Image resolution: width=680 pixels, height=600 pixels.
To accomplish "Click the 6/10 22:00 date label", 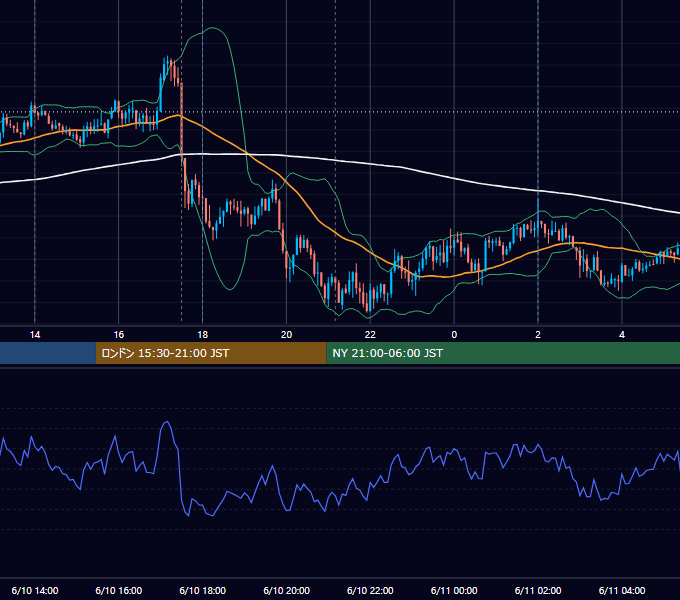I will 370,590.
